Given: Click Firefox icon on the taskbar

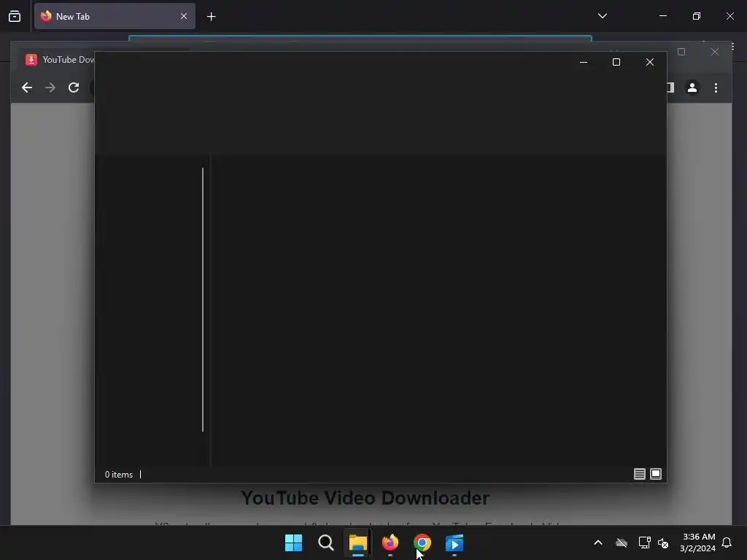Looking at the screenshot, I should pos(390,542).
